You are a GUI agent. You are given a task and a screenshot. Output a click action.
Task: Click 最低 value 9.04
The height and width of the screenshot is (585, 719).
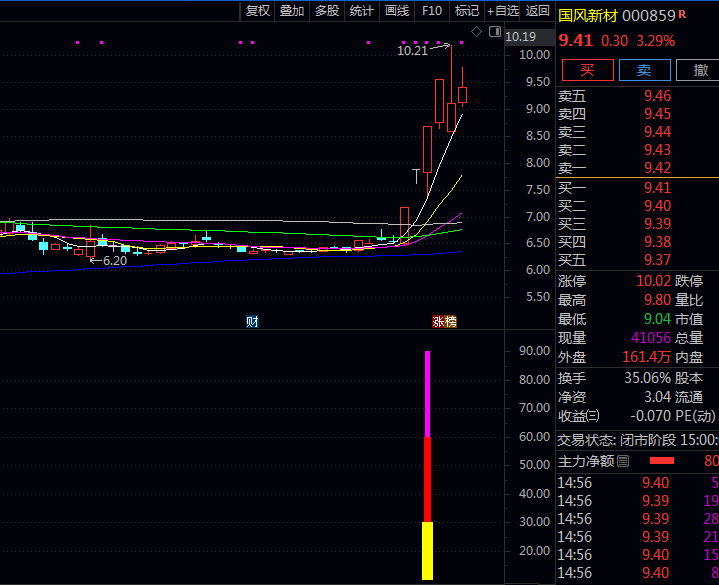tap(657, 319)
